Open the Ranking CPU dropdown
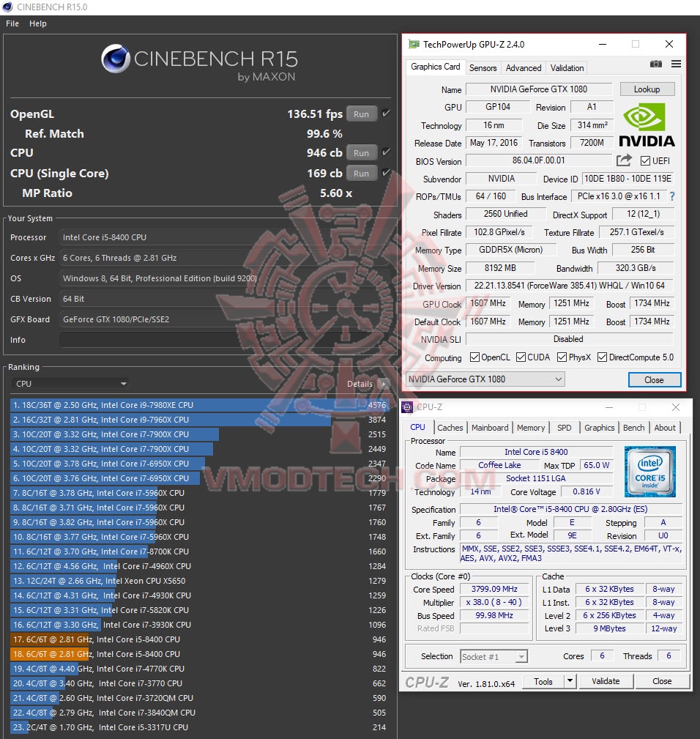 (70, 384)
